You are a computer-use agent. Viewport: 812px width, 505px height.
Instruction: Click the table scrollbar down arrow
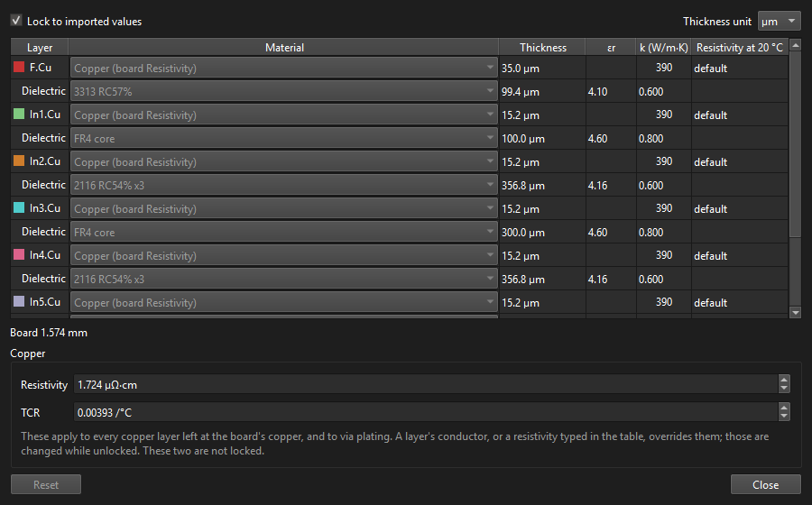point(796,312)
